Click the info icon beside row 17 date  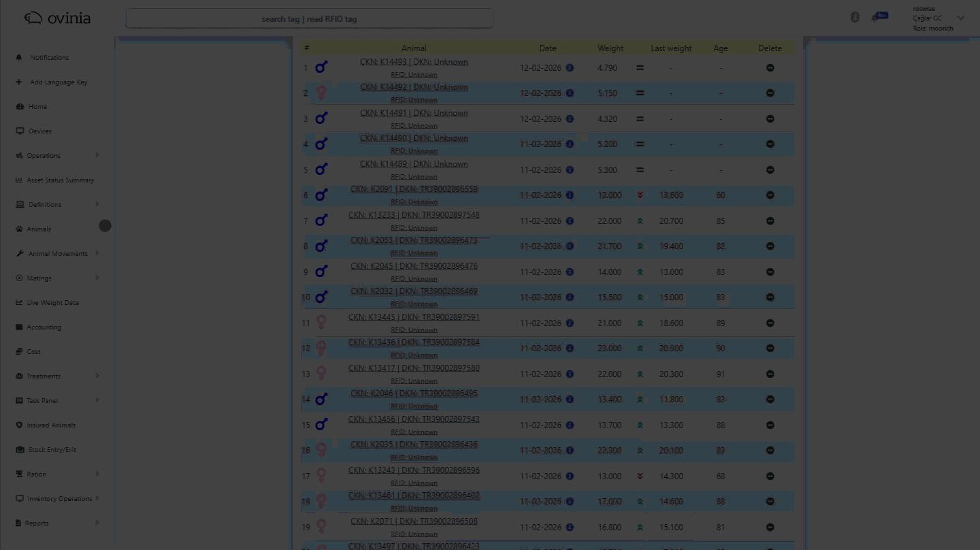[x=570, y=476]
